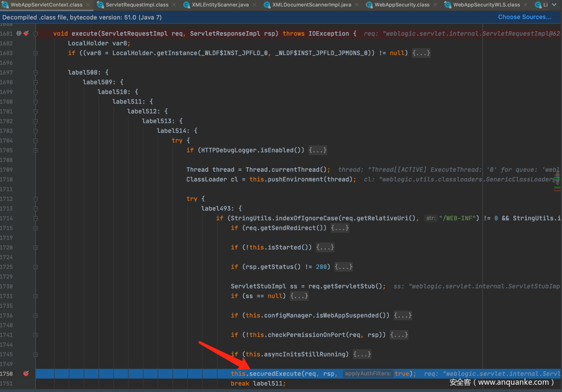562x392 pixels.
Task: Switch to the WebAppSecurity.class tab
Action: (x=402, y=5)
